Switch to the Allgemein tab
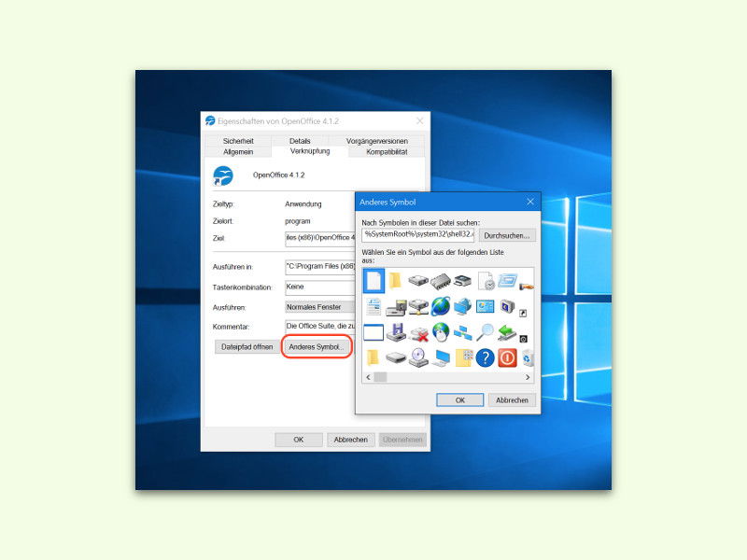 (238, 152)
